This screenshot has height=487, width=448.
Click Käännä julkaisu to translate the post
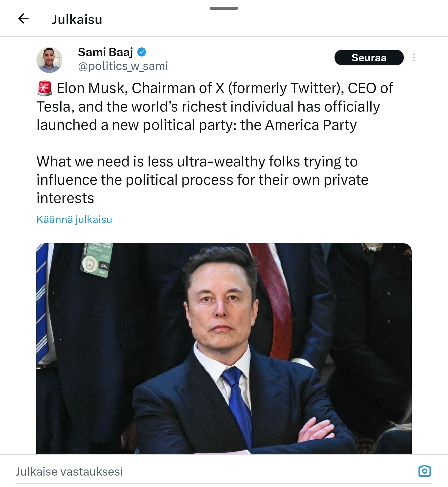74,219
